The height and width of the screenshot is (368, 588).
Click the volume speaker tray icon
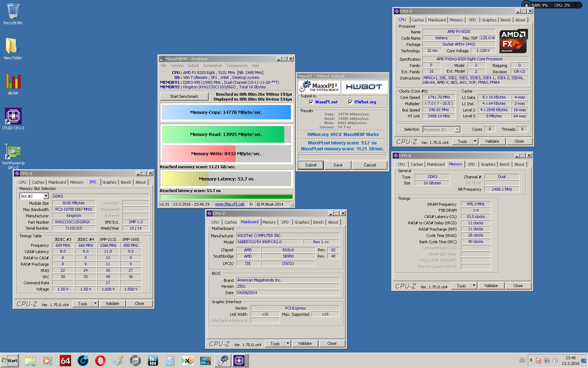(x=555, y=361)
